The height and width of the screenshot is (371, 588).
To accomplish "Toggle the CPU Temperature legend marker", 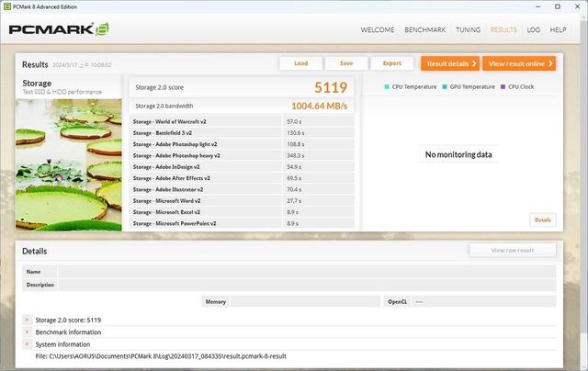I will point(388,86).
